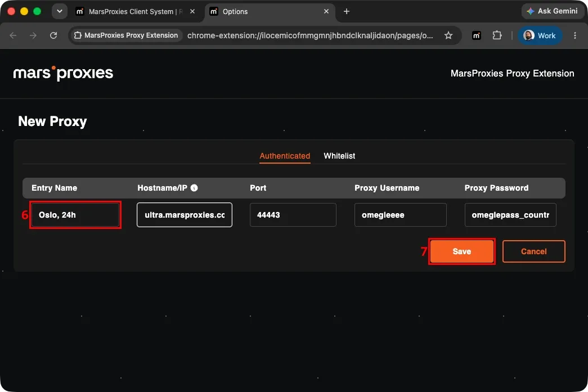Click the Hostname/IP info icon

pos(194,188)
